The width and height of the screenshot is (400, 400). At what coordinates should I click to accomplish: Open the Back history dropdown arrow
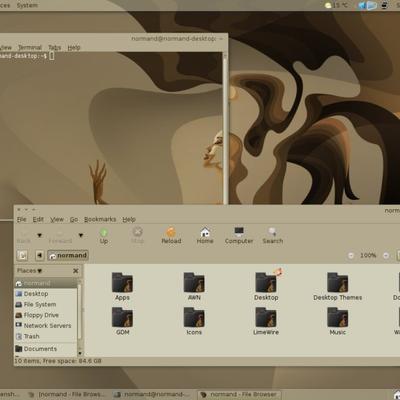click(39, 235)
